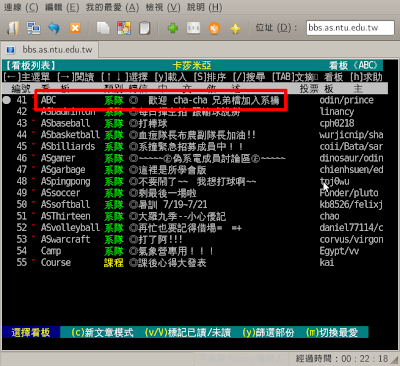
Task: Click the 選擇看板 footer label
Action: click(x=31, y=332)
